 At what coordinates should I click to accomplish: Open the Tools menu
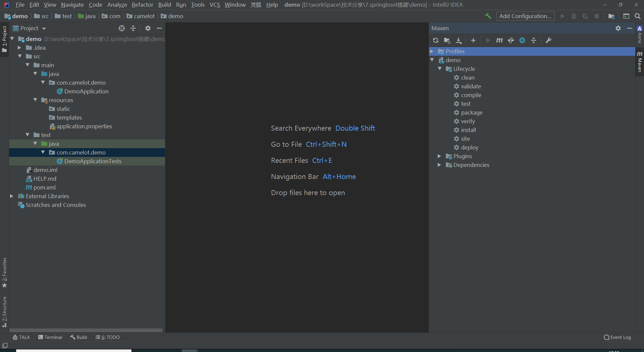198,5
